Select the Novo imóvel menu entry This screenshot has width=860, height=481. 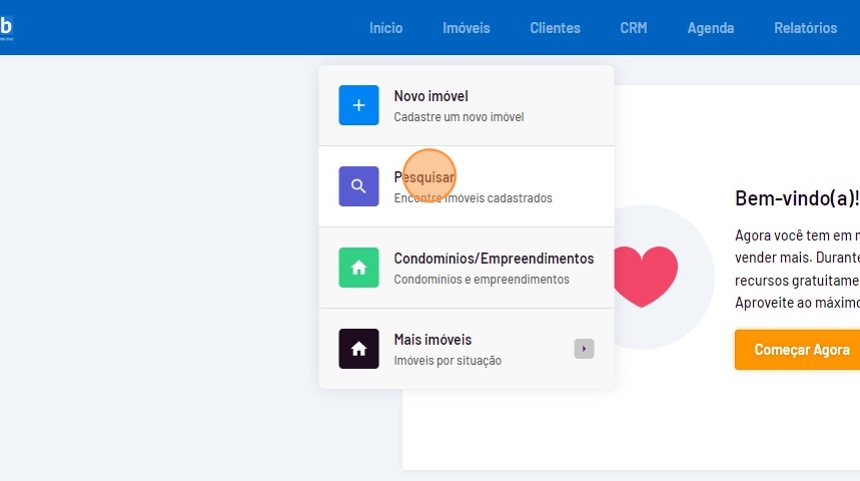431,96
